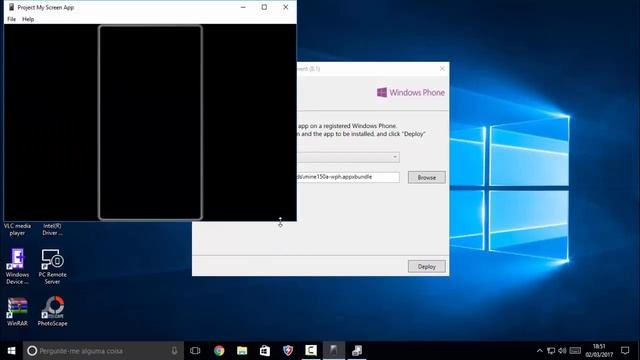Minimize the Project My Screen App window
Viewport: 640px width, 360px height.
click(x=243, y=7)
